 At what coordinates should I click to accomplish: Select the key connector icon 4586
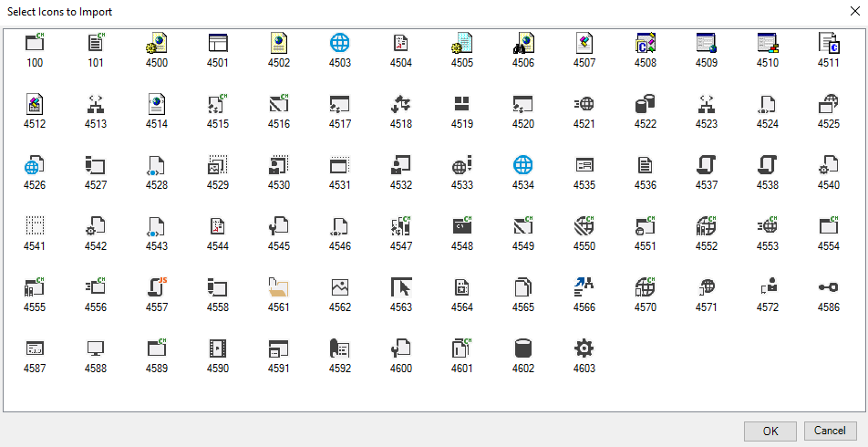[x=829, y=286]
